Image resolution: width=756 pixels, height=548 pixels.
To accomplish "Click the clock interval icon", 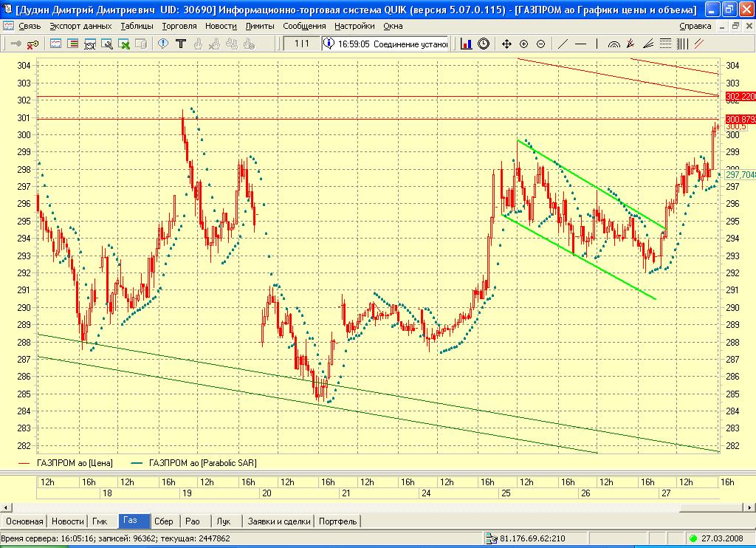I will (x=483, y=44).
